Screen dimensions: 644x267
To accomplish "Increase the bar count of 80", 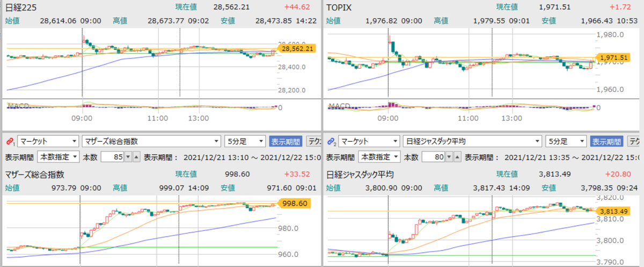I will (x=457, y=157).
